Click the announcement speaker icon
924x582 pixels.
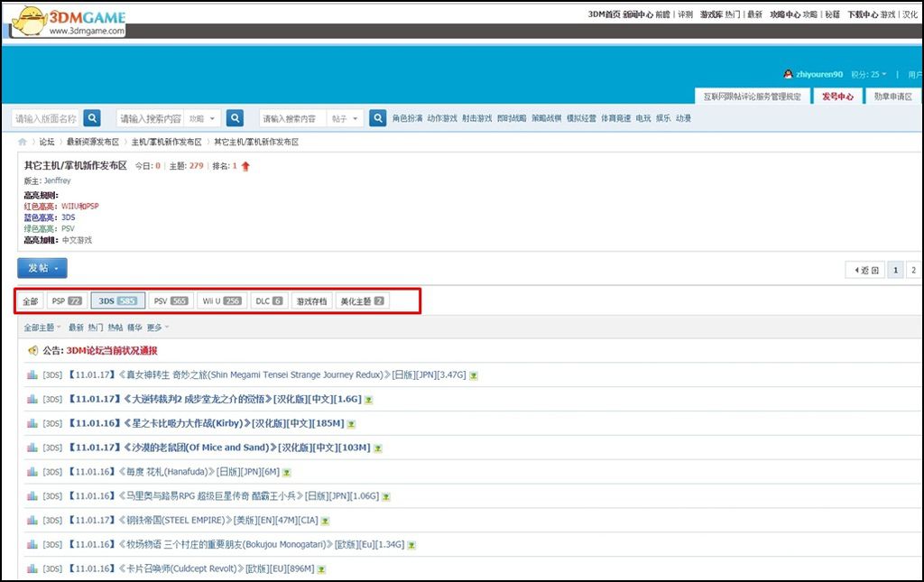coord(33,350)
